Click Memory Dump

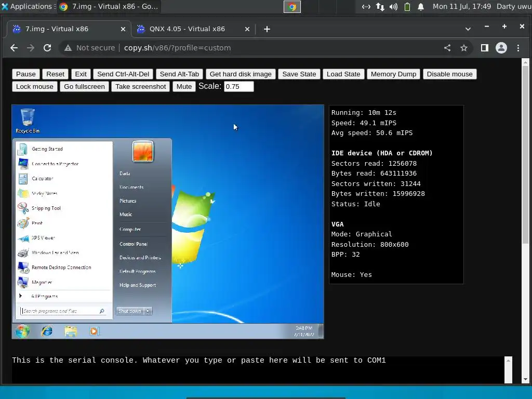point(394,74)
